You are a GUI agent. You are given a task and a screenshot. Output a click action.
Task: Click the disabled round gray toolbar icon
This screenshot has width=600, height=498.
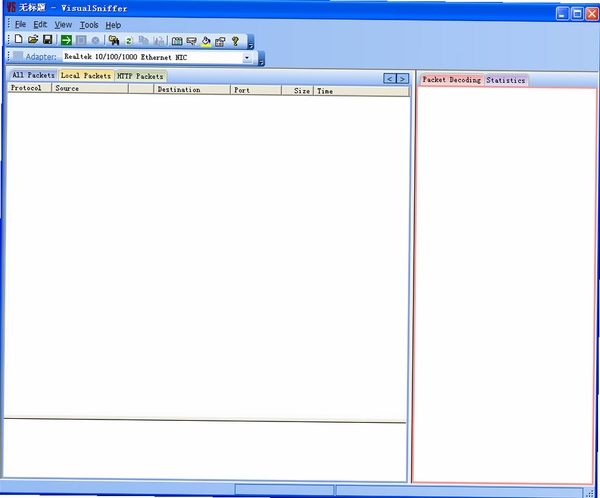coord(96,40)
